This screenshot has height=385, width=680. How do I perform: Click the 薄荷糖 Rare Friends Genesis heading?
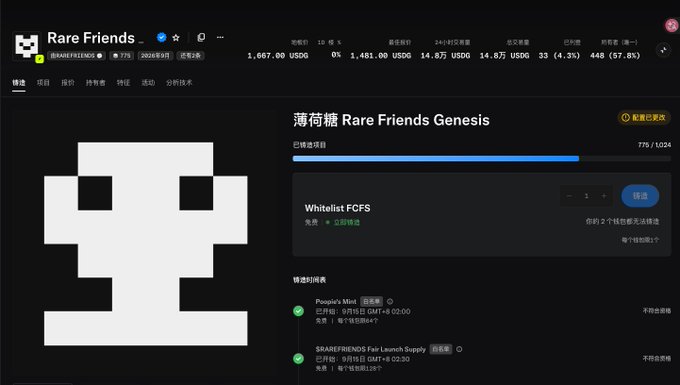(x=391, y=120)
